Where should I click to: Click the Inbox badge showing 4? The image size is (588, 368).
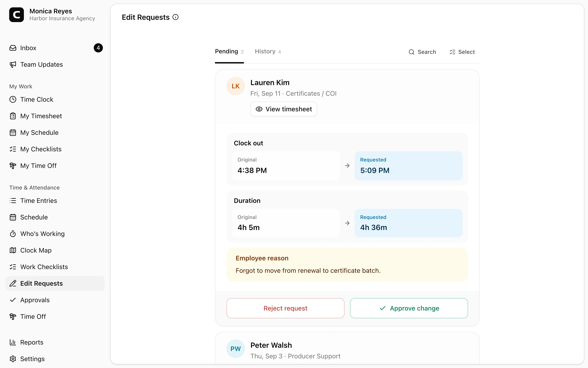tap(98, 48)
